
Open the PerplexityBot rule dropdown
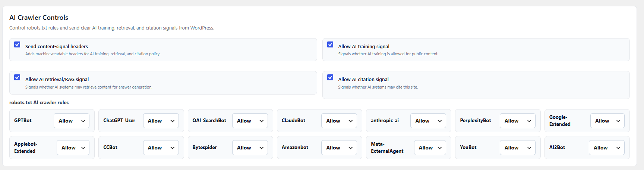pyautogui.click(x=517, y=121)
